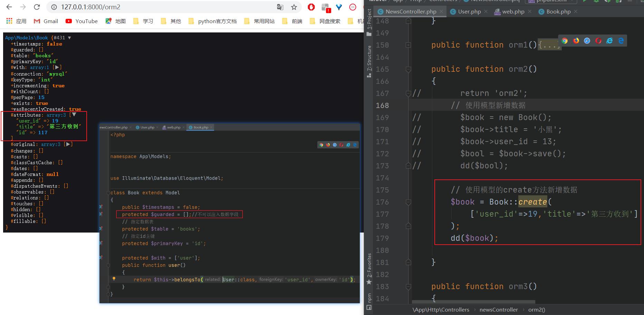The width and height of the screenshot is (644, 315).
Task: Open the Z: Structure tool window
Action: pyautogui.click(x=369, y=61)
